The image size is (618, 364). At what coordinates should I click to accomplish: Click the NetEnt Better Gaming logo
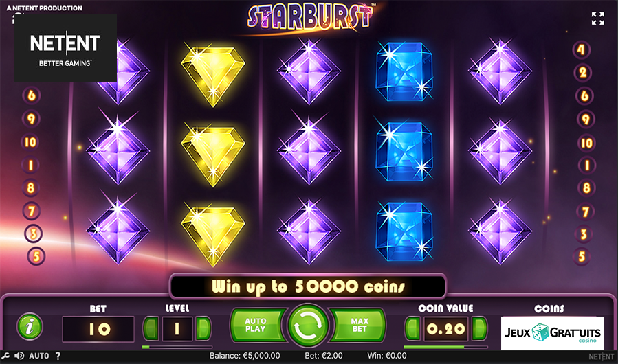click(65, 48)
